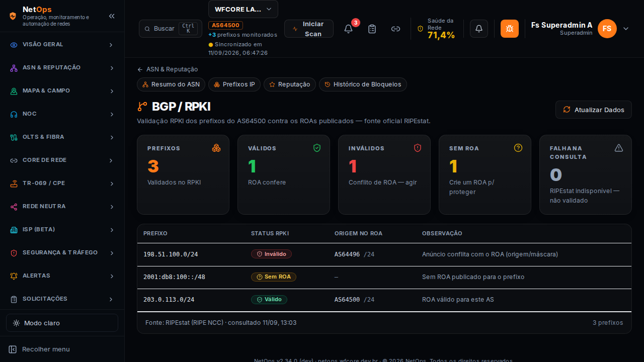Expand the TR-069 / CPE section
The image size is (644, 362).
point(62,184)
